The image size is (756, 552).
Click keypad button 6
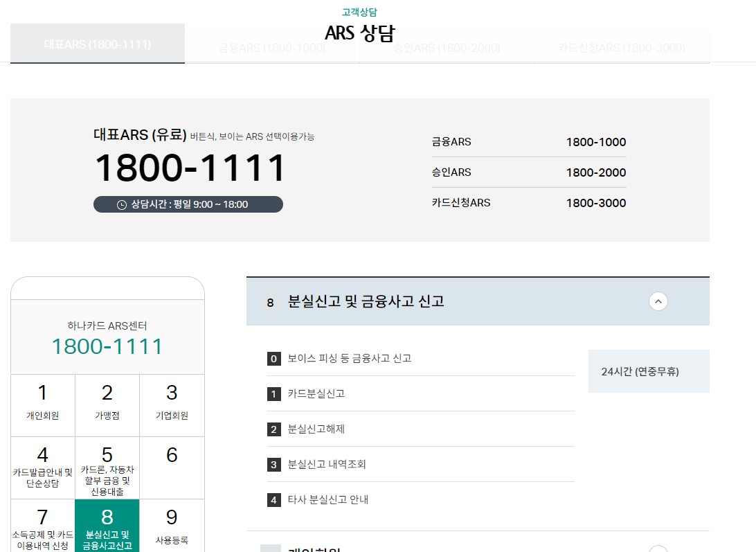click(172, 468)
